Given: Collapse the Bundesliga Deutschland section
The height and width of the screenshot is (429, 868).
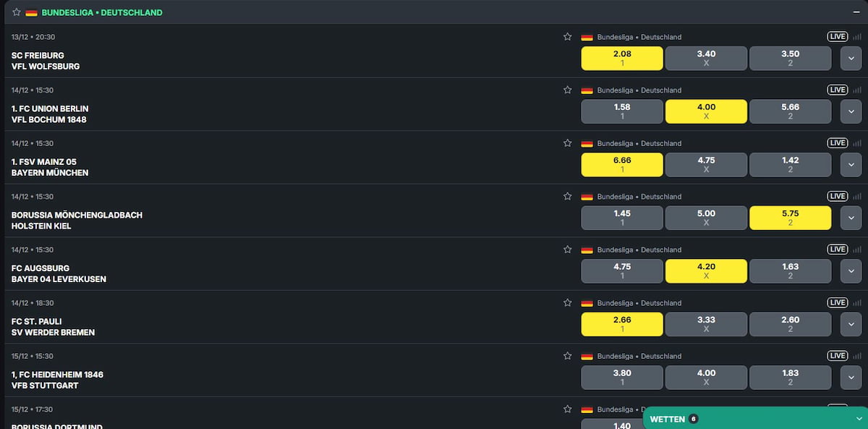Looking at the screenshot, I should [855, 12].
